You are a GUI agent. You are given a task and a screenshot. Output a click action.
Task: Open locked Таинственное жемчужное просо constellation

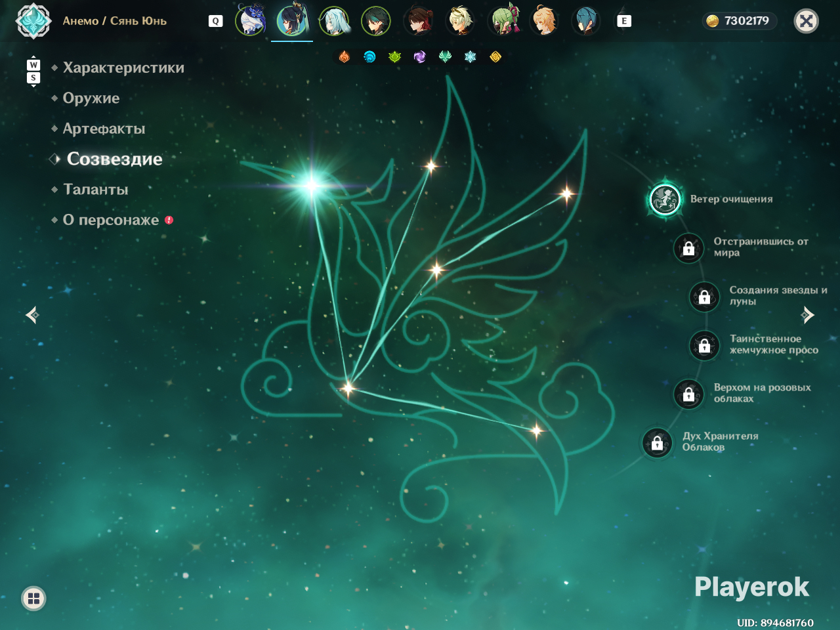pyautogui.click(x=704, y=345)
